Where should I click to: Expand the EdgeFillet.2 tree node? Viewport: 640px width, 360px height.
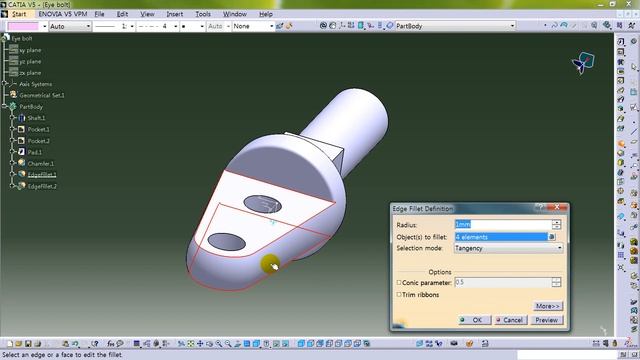[13, 186]
